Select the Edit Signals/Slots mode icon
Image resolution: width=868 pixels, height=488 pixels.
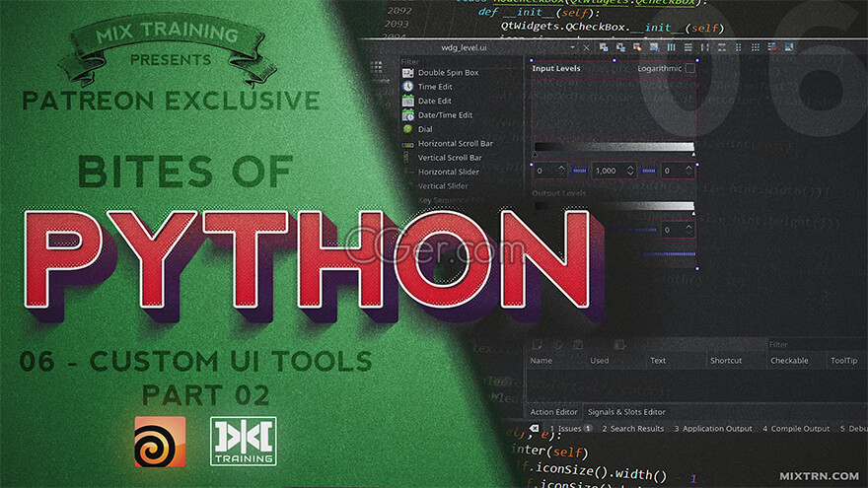coord(620,47)
